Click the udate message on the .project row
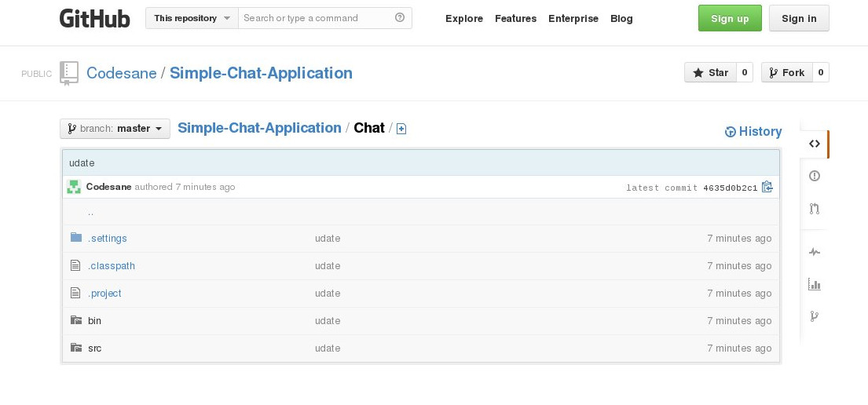This screenshot has width=868, height=405. point(328,294)
